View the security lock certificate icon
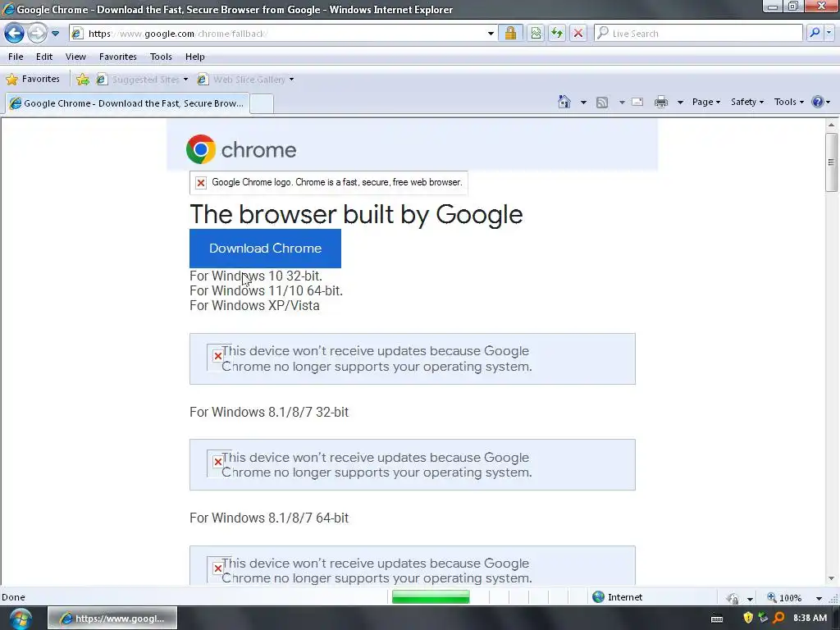This screenshot has height=630, width=840. [x=510, y=33]
